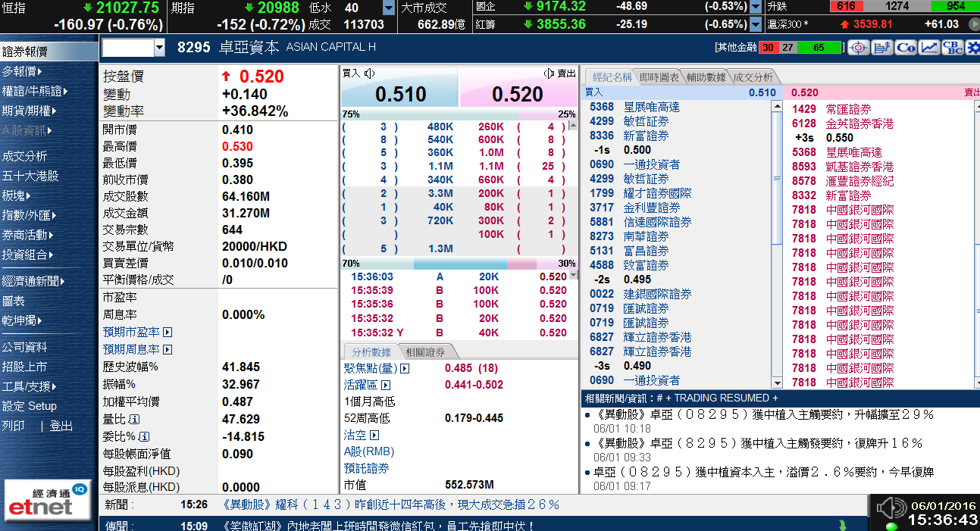980x531 pixels.
Task: Expand the 多報價 sidebar menu
Action: click(22, 72)
